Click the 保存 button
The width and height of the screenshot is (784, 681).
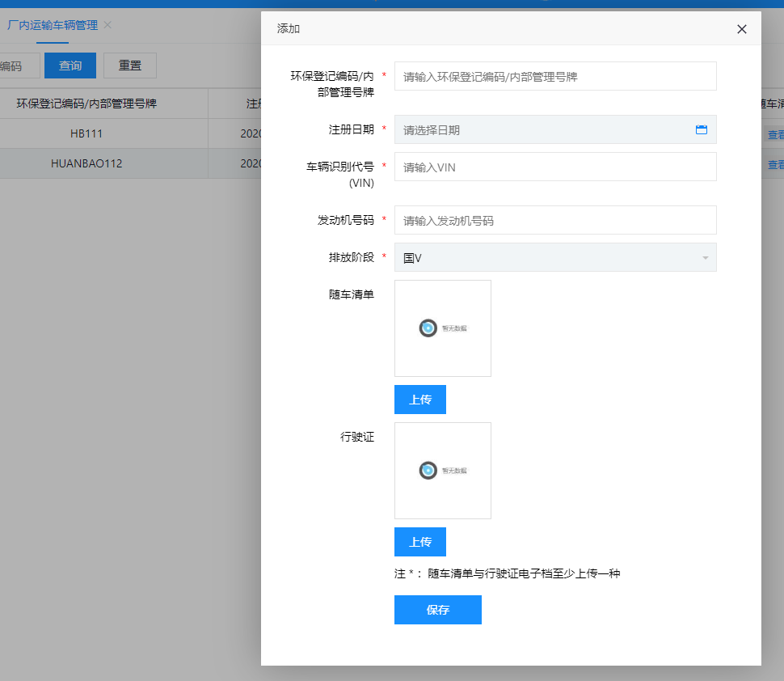(x=437, y=610)
